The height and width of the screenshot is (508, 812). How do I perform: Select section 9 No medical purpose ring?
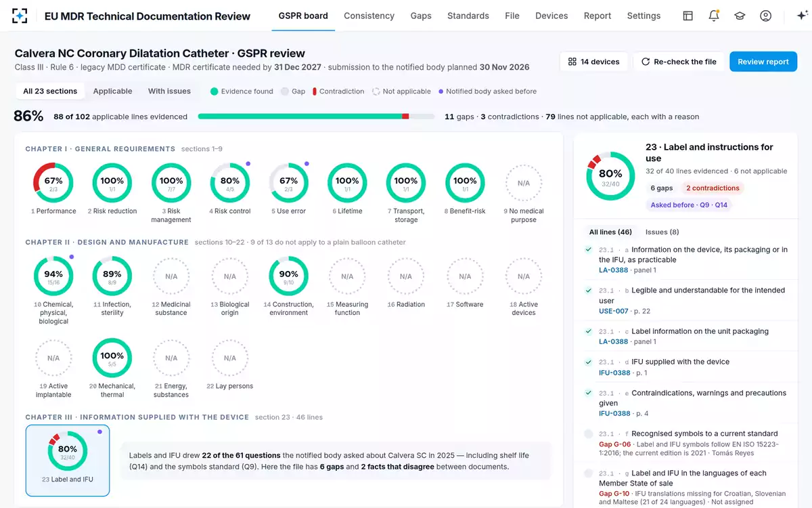tap(524, 183)
